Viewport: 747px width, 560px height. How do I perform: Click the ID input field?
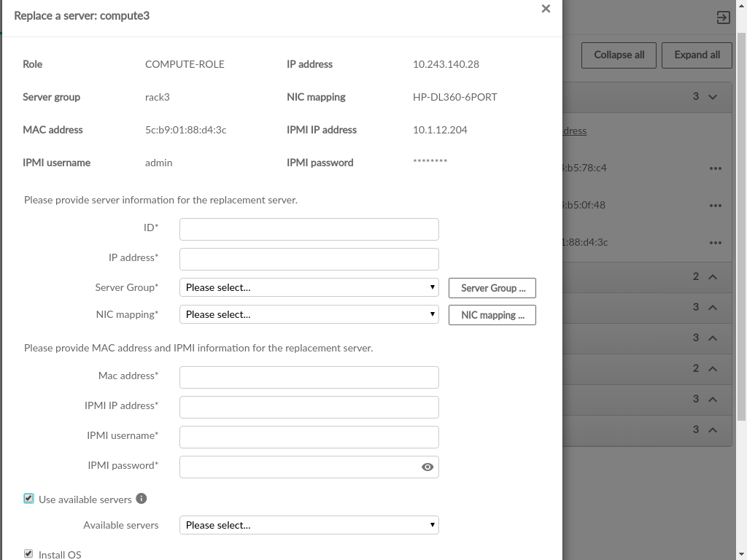(x=309, y=229)
